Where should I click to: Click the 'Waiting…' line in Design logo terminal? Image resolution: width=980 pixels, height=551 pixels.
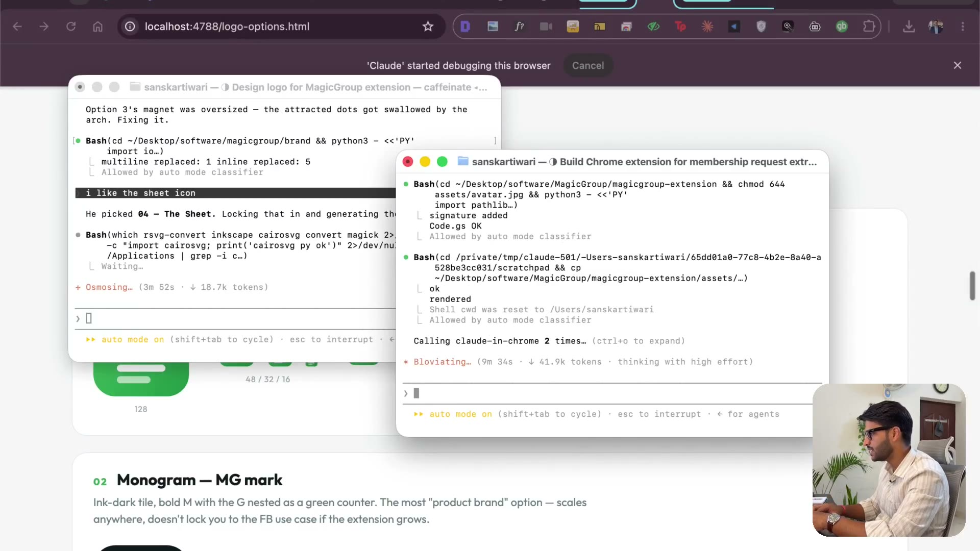click(x=122, y=266)
